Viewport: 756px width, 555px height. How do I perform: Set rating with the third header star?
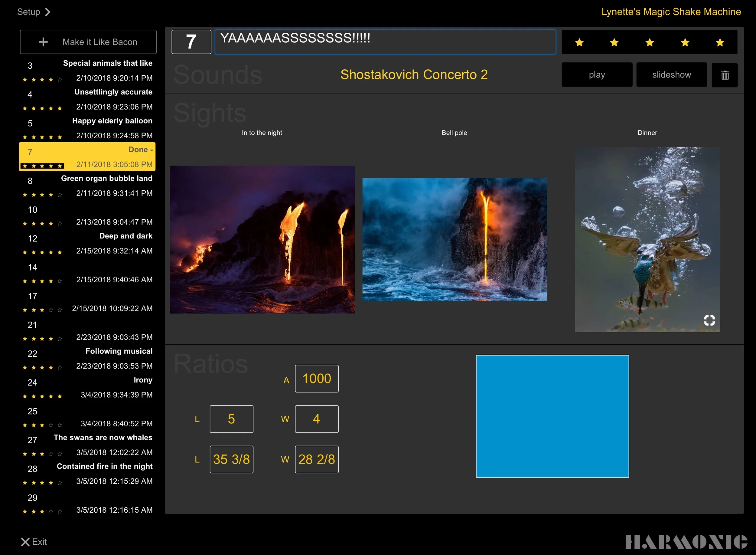649,43
